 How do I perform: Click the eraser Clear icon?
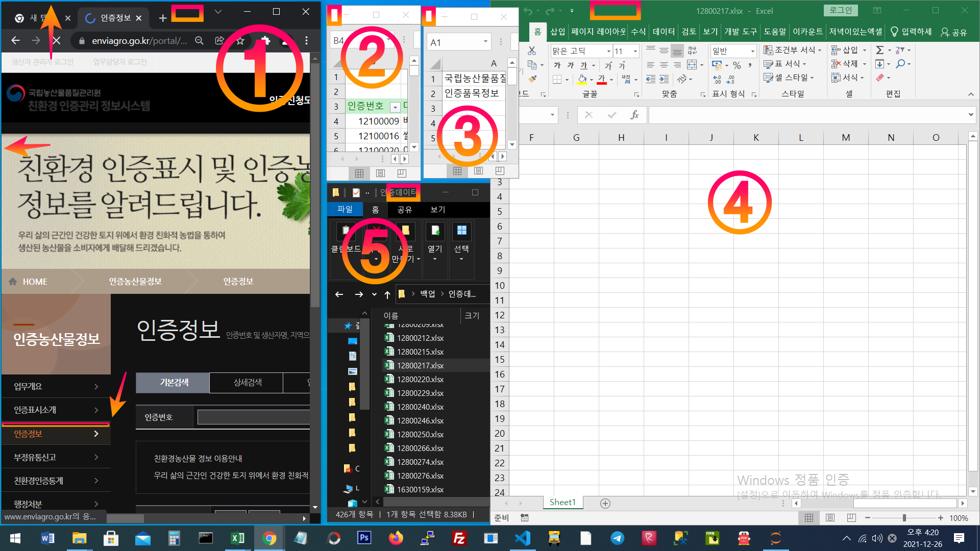(x=880, y=78)
